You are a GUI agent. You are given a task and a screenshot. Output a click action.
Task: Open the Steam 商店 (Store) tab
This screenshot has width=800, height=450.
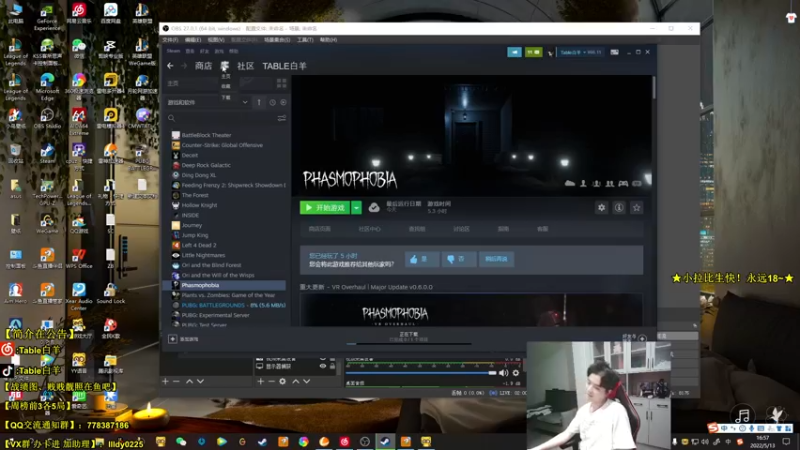(x=203, y=66)
